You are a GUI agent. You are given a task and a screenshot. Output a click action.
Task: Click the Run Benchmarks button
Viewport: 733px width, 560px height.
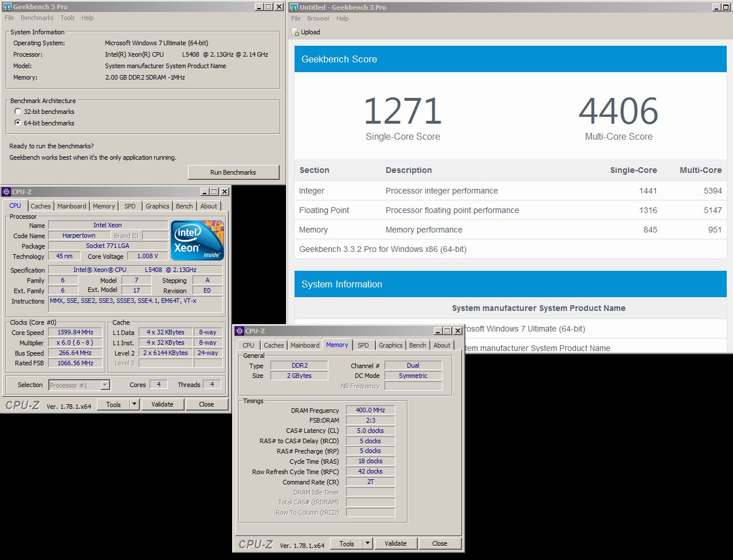tap(233, 172)
